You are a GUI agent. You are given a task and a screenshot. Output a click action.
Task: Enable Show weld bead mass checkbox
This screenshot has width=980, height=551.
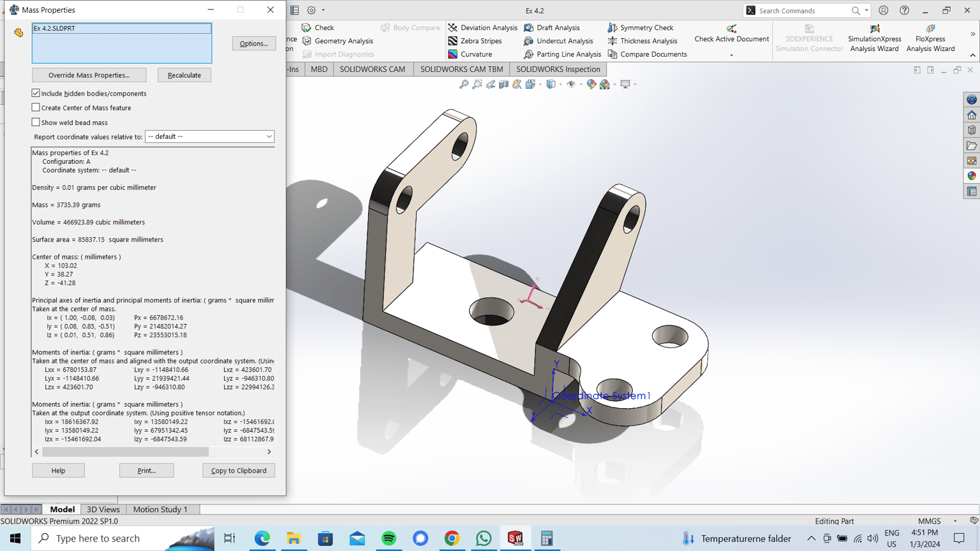coord(36,122)
